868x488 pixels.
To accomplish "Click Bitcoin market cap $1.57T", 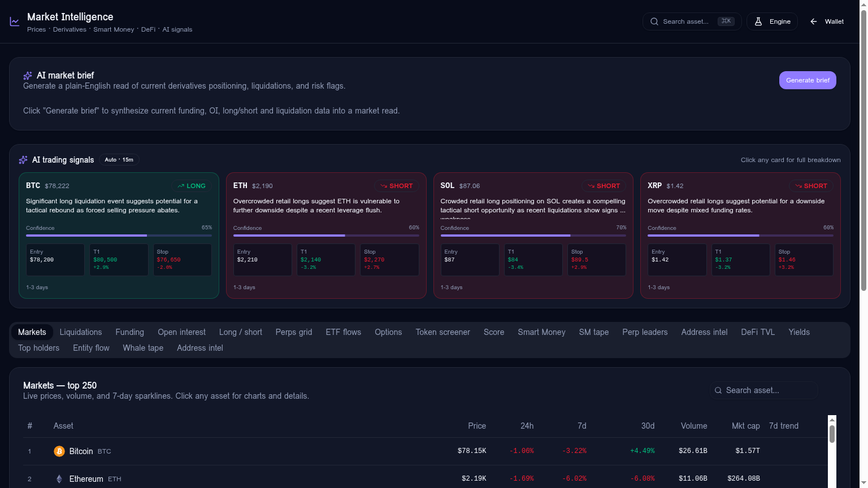I will click(x=748, y=451).
